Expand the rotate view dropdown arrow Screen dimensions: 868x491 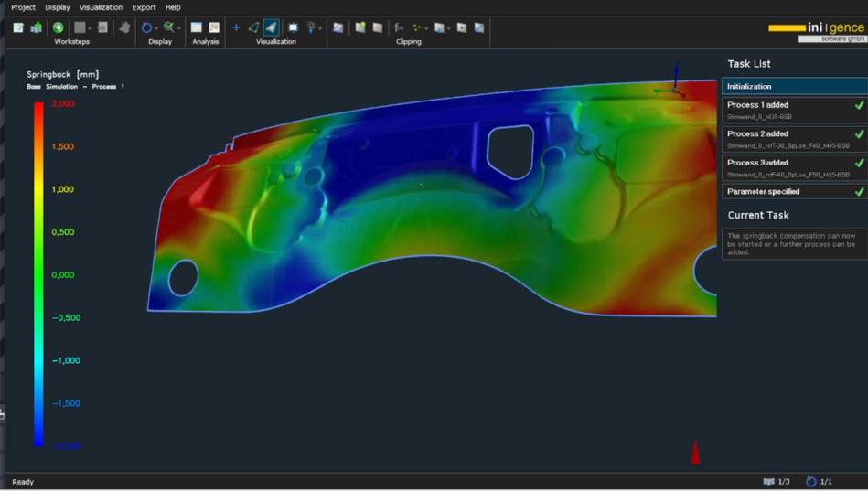[156, 28]
